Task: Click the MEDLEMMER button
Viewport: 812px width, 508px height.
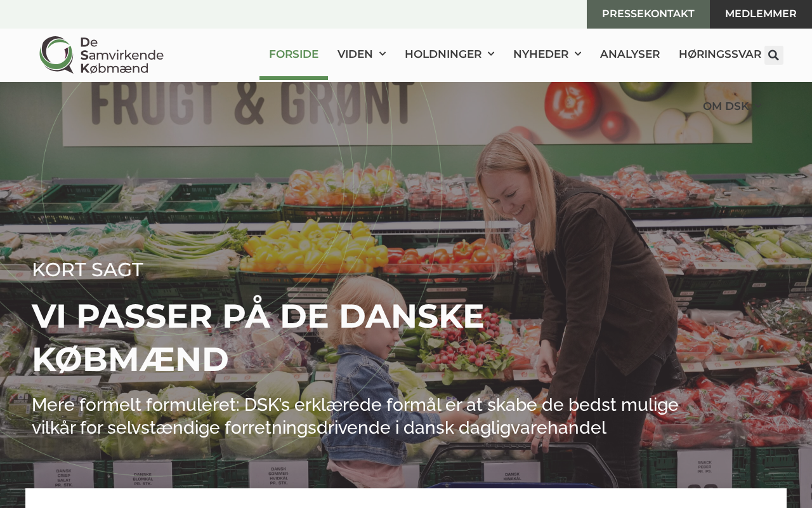Action: [761, 14]
